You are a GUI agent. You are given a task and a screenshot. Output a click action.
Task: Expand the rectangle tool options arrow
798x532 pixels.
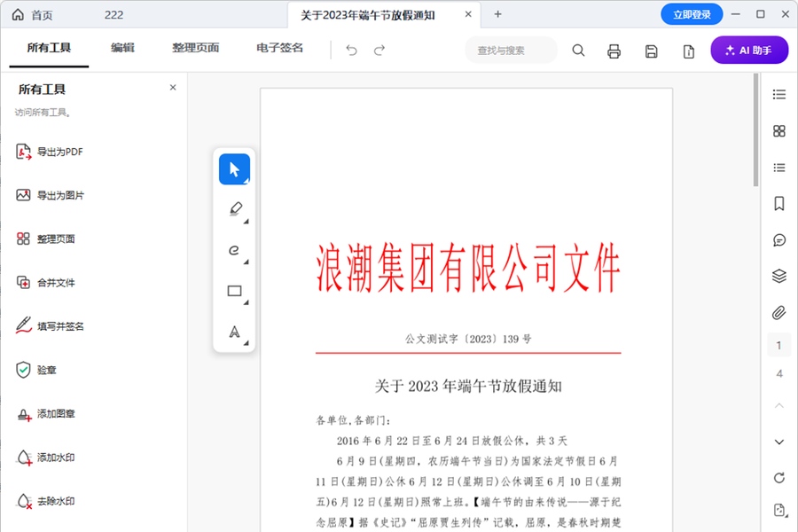point(246,302)
